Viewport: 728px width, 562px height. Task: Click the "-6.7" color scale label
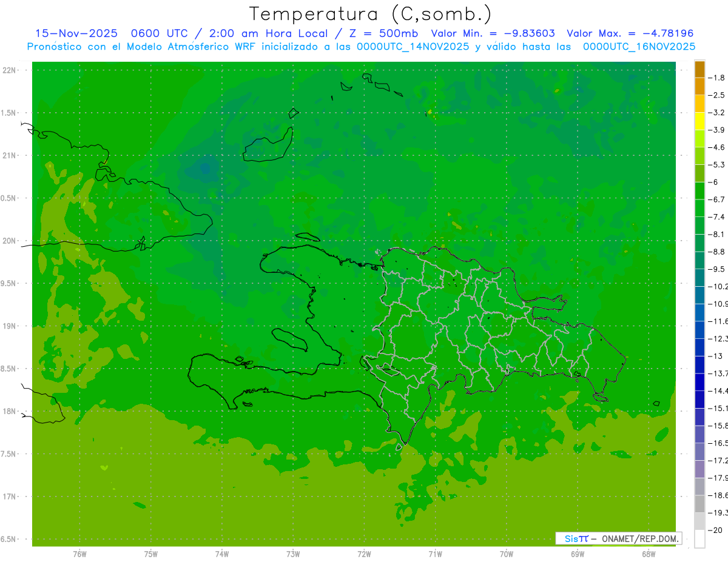pos(716,199)
